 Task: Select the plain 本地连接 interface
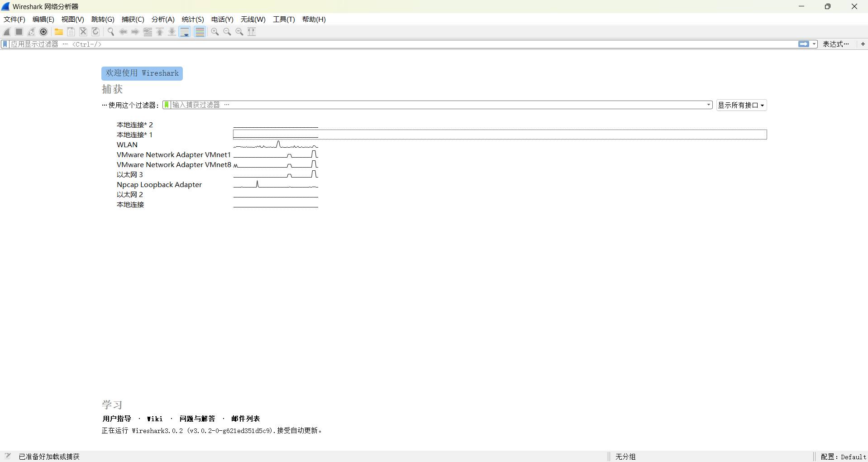130,205
